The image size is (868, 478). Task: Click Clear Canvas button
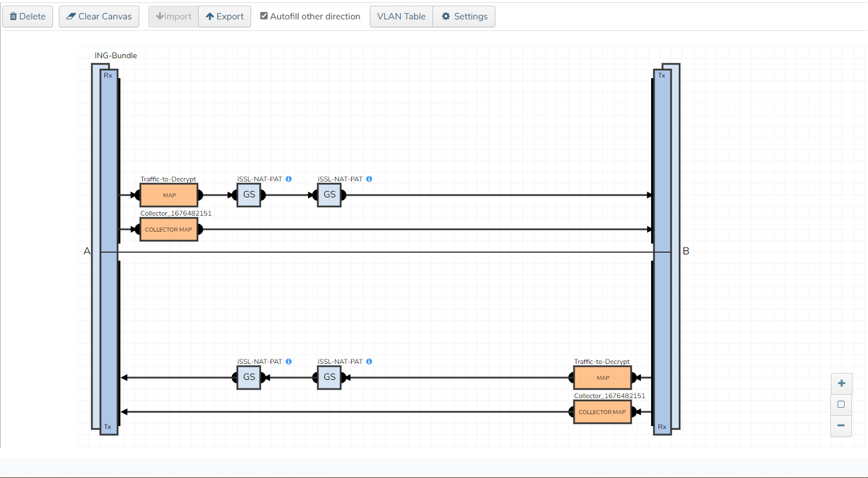click(99, 17)
